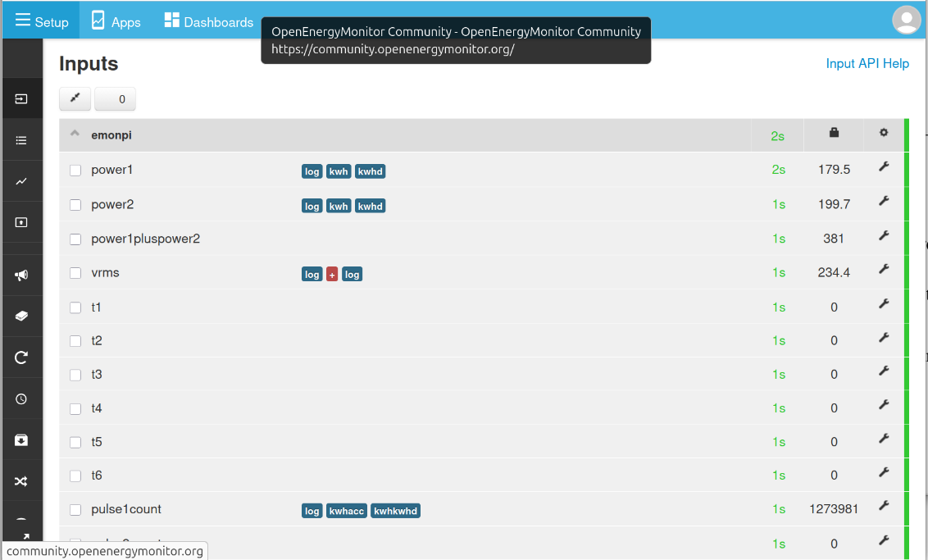Select the vrms input checkbox

(75, 273)
